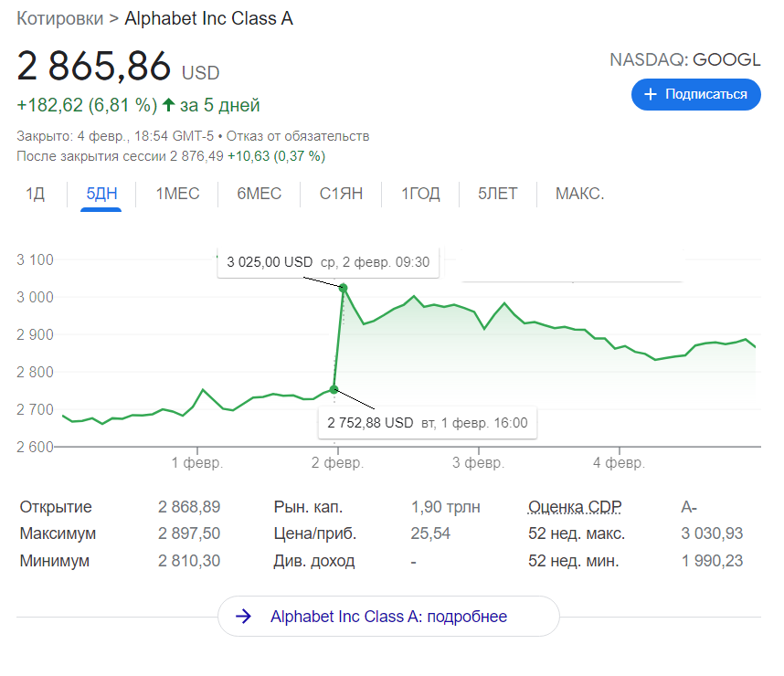Click the Открытие label

pos(56,507)
